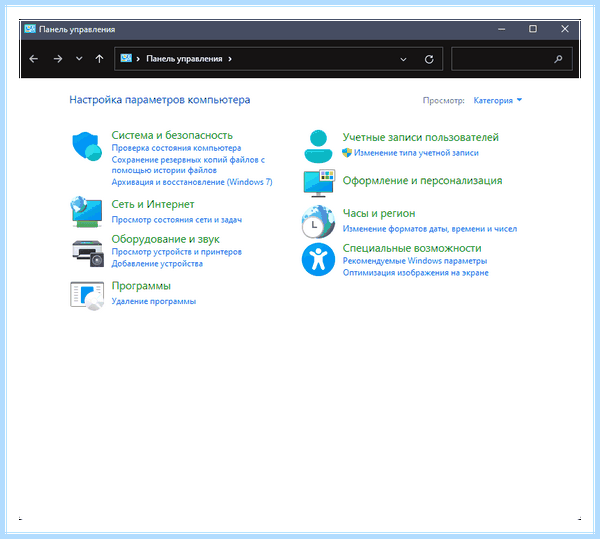This screenshot has width=600, height=539.
Task: Click the search magnifier icon
Action: tap(558, 59)
